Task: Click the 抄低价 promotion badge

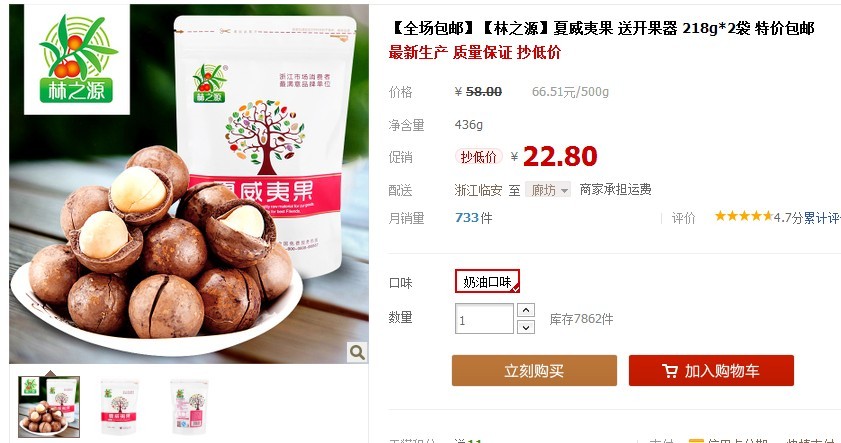Action: [x=478, y=157]
